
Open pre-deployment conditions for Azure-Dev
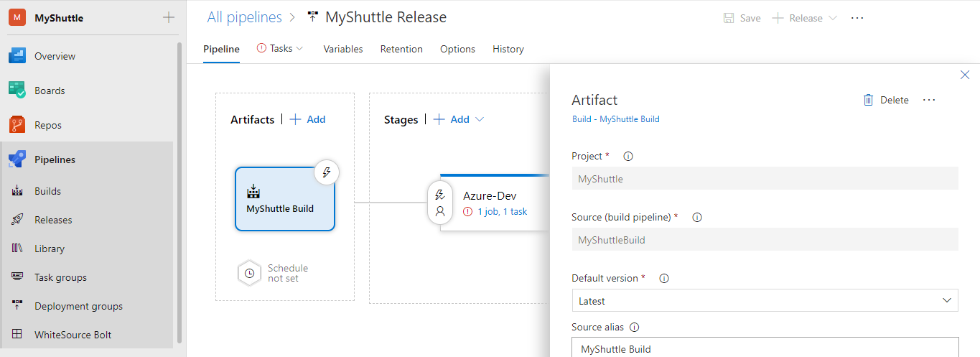(440, 203)
